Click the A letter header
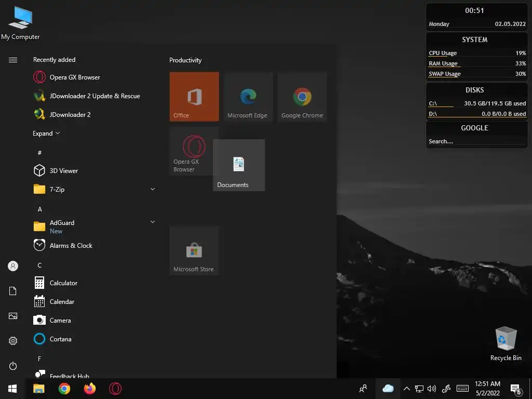532x399 pixels. (39, 209)
